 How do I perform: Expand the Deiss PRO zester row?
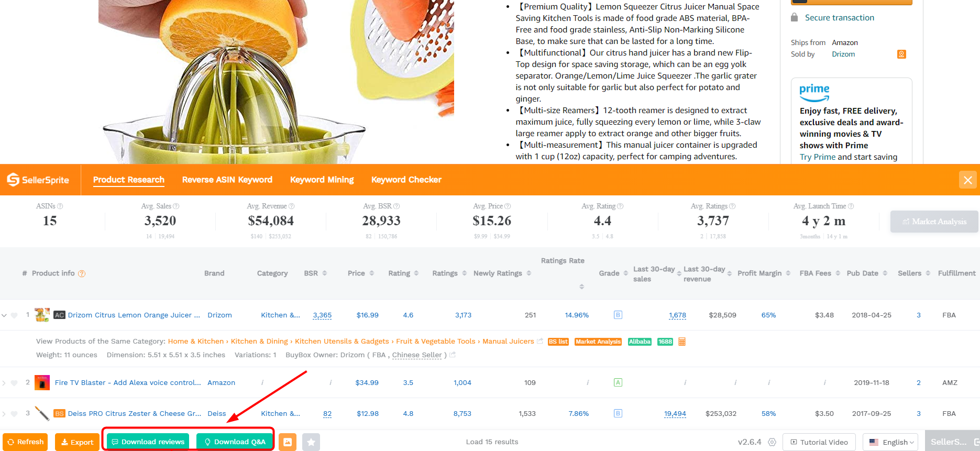[4, 414]
